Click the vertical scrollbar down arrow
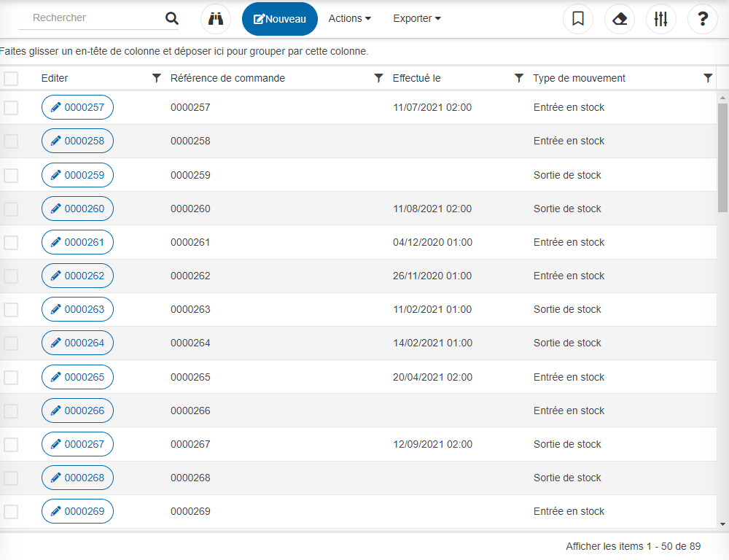 pyautogui.click(x=722, y=524)
